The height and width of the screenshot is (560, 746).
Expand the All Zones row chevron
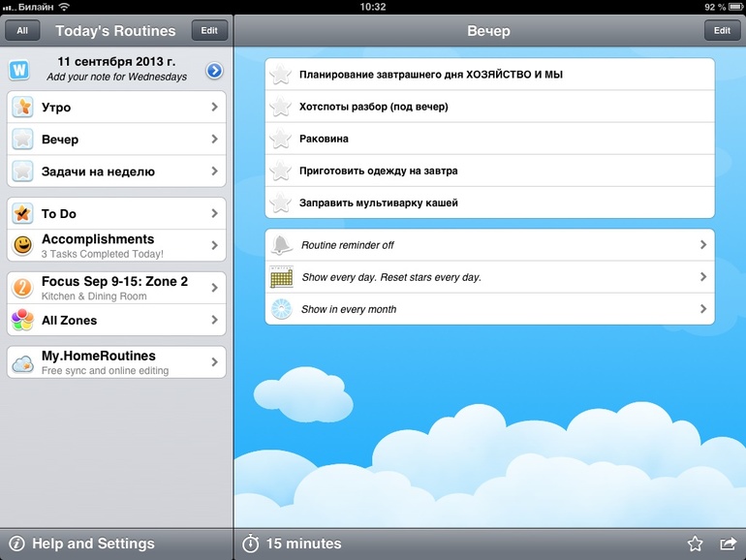click(214, 320)
